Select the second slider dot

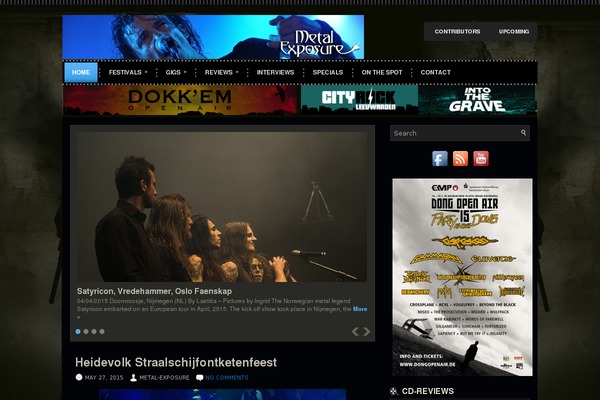coord(86,331)
